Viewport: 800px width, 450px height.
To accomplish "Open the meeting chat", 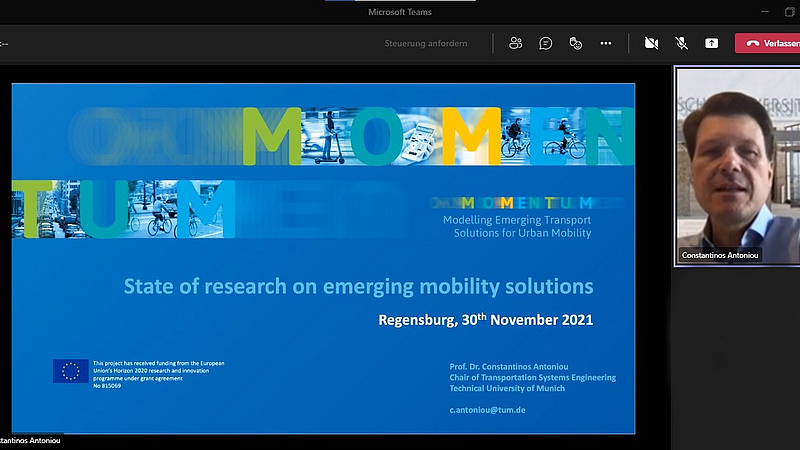I will 546,43.
